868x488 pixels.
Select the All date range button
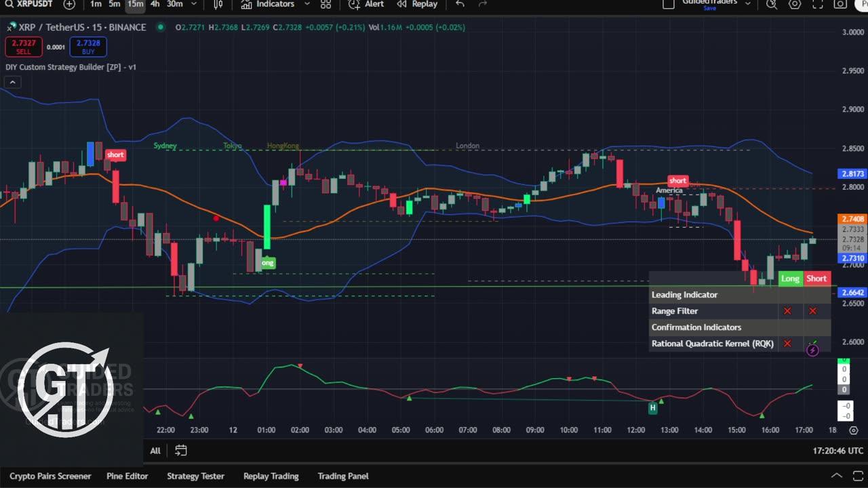(x=155, y=451)
